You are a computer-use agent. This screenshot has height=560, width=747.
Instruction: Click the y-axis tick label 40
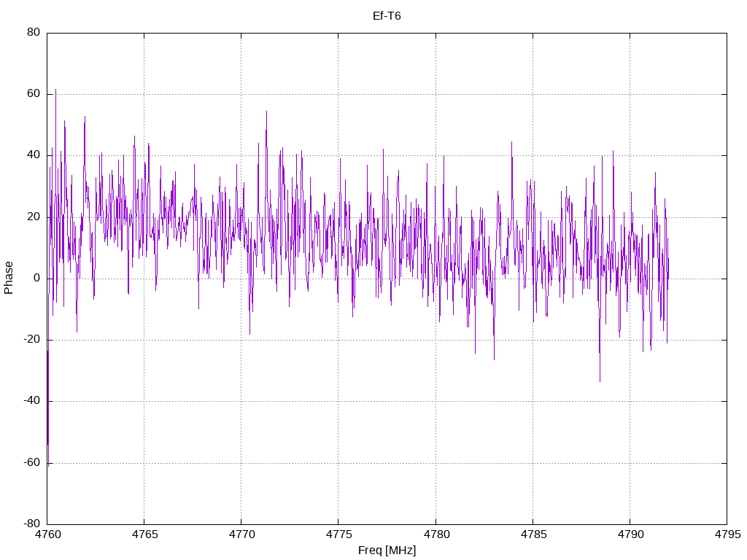tap(34, 155)
